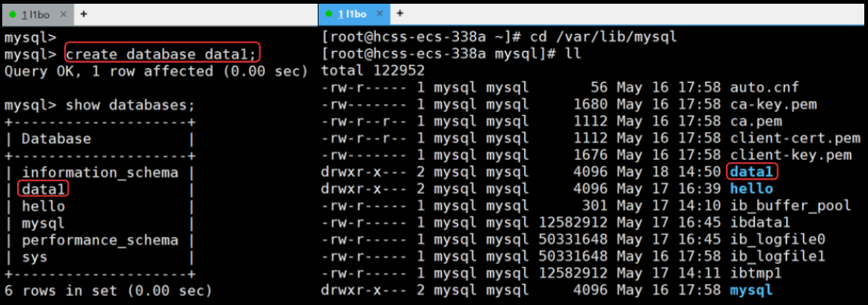The width and height of the screenshot is (868, 305).
Task: Click the hello directory name in listing
Action: tap(751, 189)
